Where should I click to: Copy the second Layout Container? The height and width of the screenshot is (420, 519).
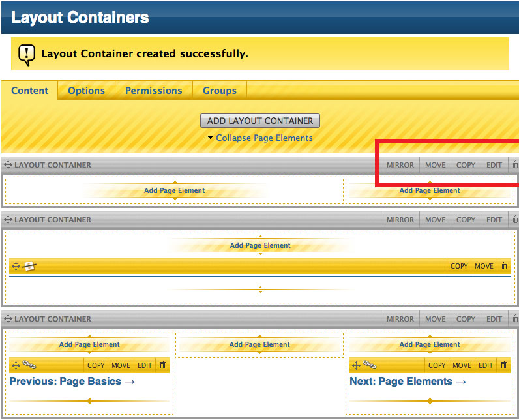[466, 220]
